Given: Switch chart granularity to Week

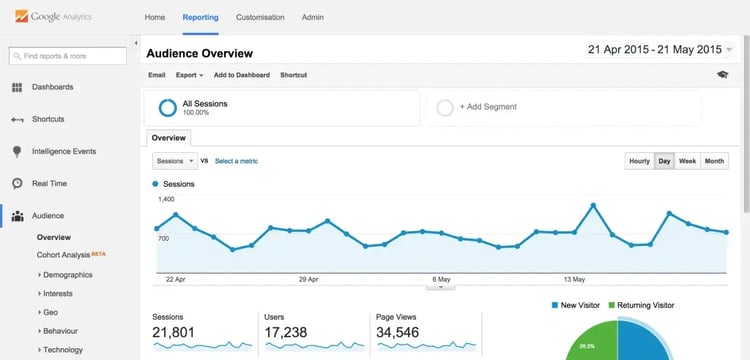Looking at the screenshot, I should [x=687, y=161].
